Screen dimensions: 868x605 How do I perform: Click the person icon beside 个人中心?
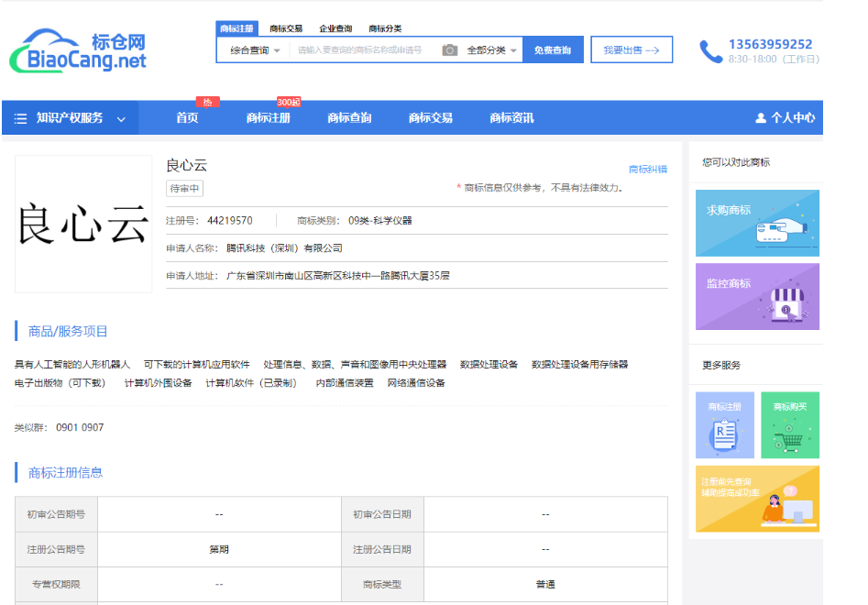point(761,118)
